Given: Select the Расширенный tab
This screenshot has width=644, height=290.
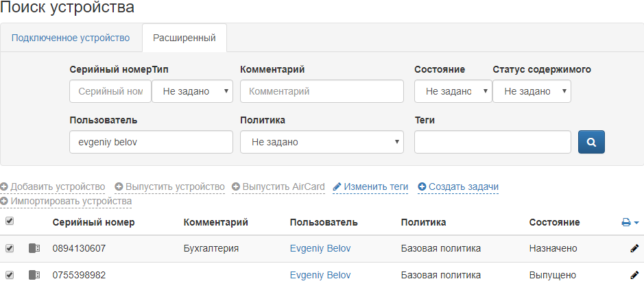Looking at the screenshot, I should click(x=184, y=38).
